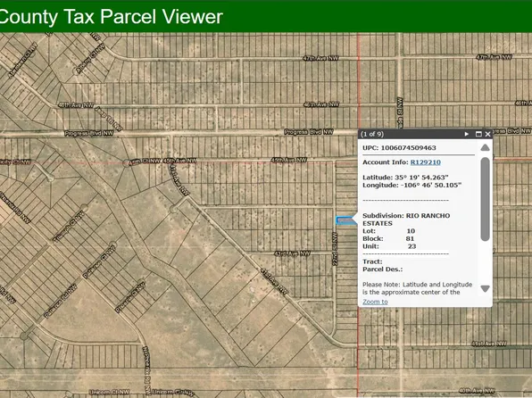Maximize the parcel info popup
Image resolution: width=532 pixels, height=398 pixels.
[478, 134]
